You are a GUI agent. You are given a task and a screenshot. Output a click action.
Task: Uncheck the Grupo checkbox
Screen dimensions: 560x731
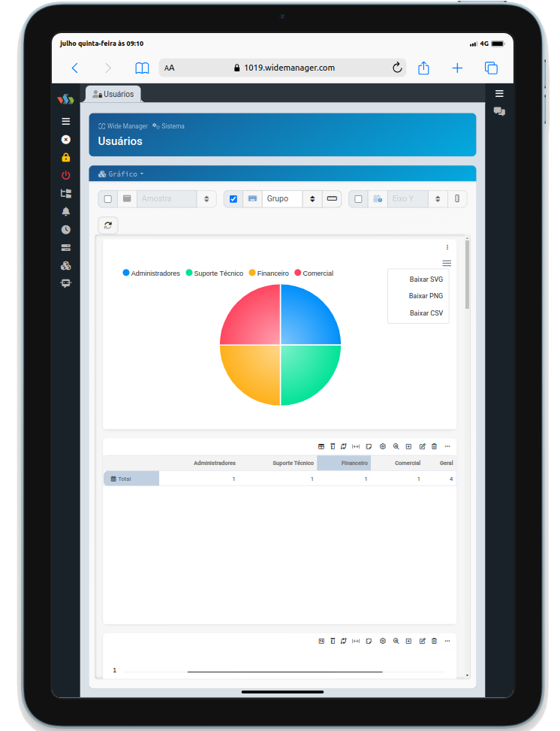click(233, 199)
